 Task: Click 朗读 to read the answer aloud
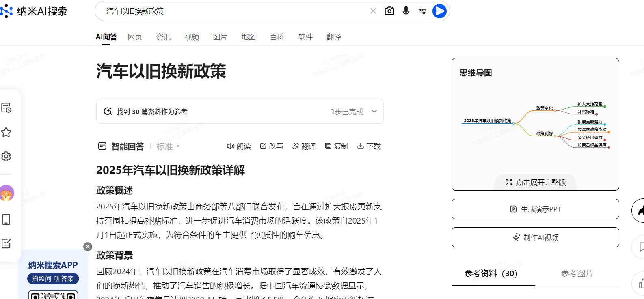[x=239, y=146]
